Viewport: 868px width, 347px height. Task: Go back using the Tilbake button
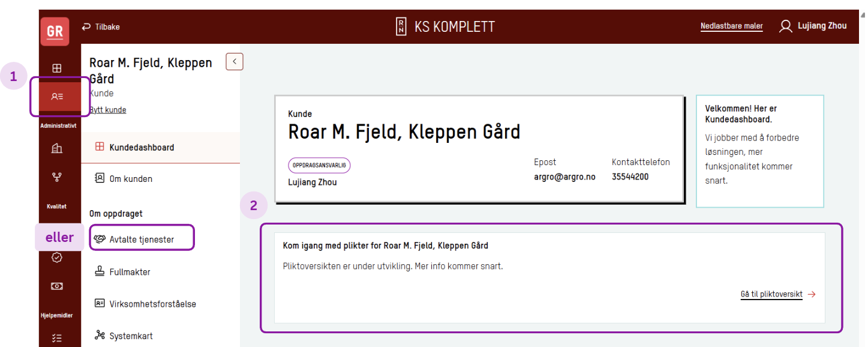pos(101,27)
